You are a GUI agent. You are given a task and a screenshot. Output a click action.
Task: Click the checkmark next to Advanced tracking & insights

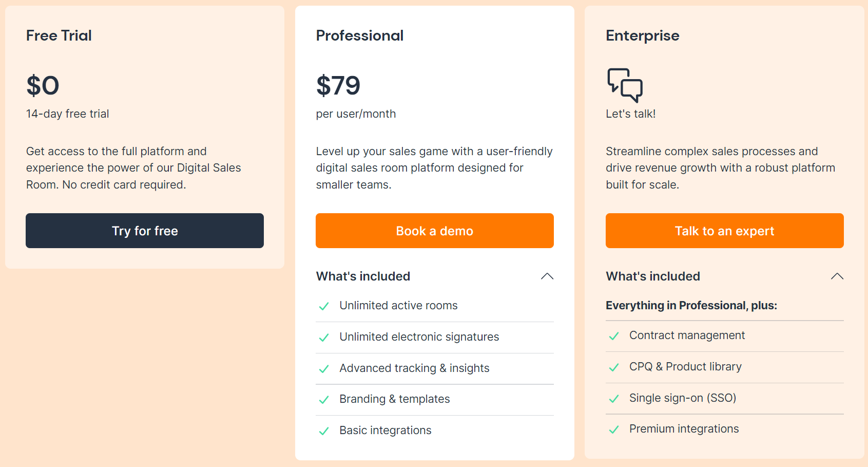pos(324,369)
